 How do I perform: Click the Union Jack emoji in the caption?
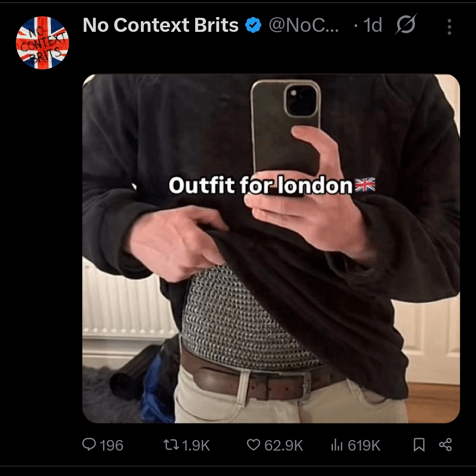point(365,185)
